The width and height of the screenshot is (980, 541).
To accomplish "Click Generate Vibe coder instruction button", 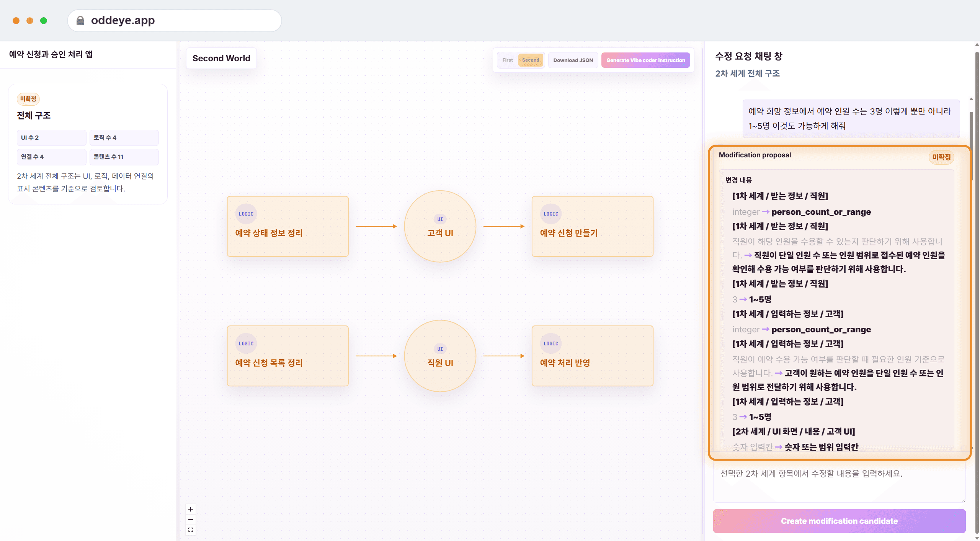I will (x=645, y=60).
